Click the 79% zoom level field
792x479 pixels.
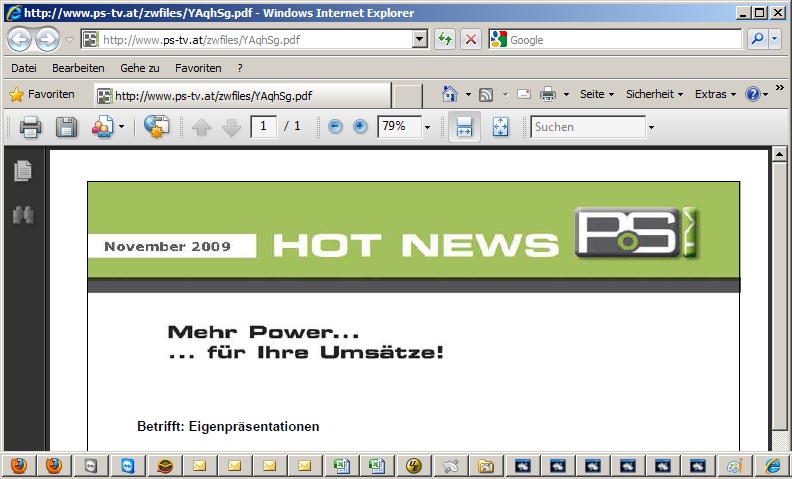[399, 126]
